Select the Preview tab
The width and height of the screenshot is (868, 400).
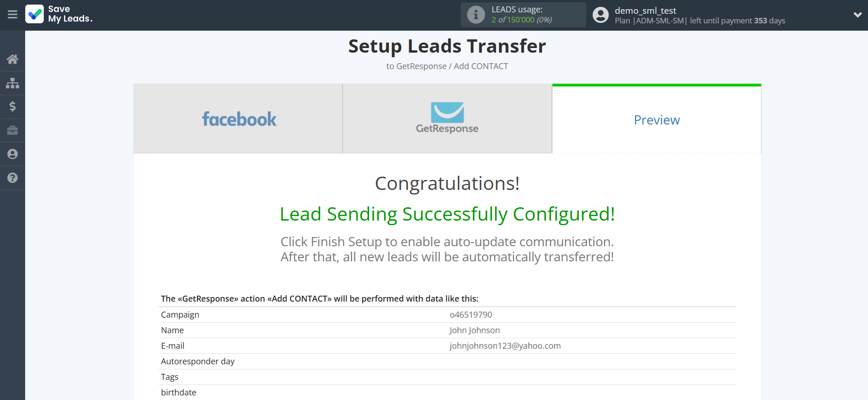(x=656, y=120)
